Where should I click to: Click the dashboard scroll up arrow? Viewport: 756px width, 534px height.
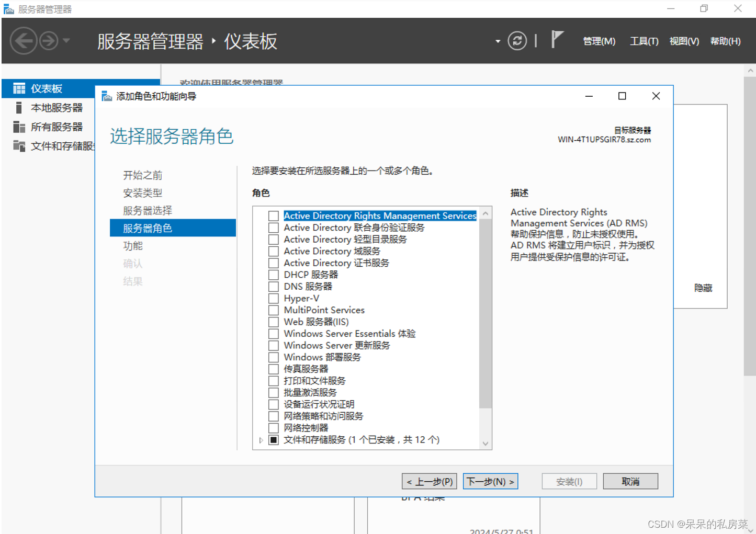(x=750, y=71)
